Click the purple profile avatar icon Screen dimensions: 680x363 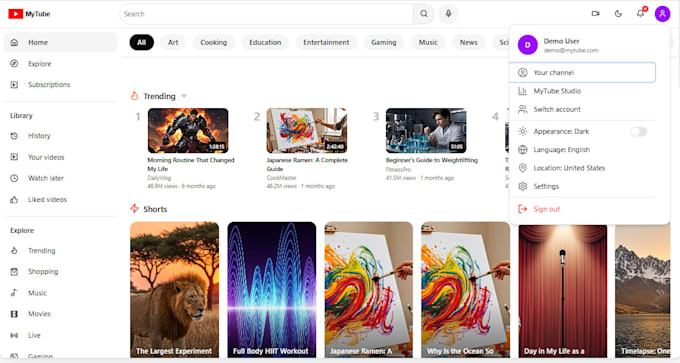click(662, 14)
